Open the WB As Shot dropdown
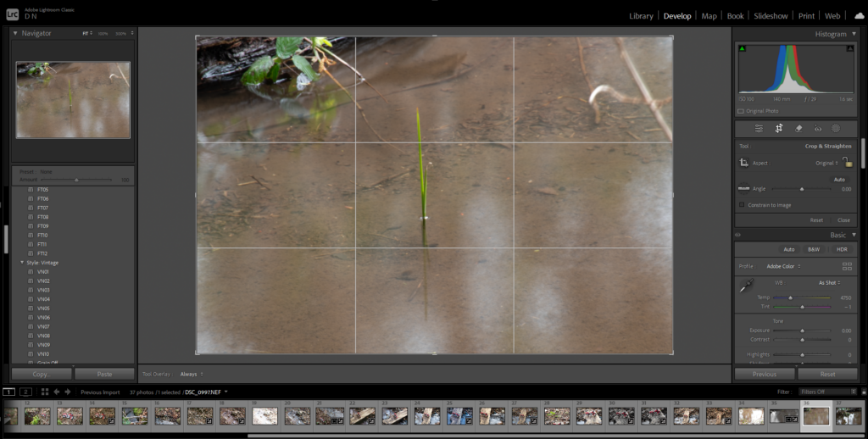868x439 pixels. [829, 283]
